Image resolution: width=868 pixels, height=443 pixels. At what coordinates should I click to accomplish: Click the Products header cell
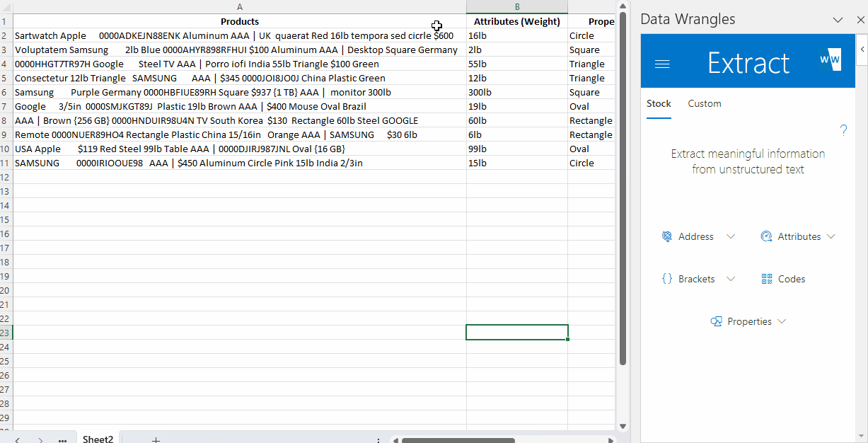240,21
